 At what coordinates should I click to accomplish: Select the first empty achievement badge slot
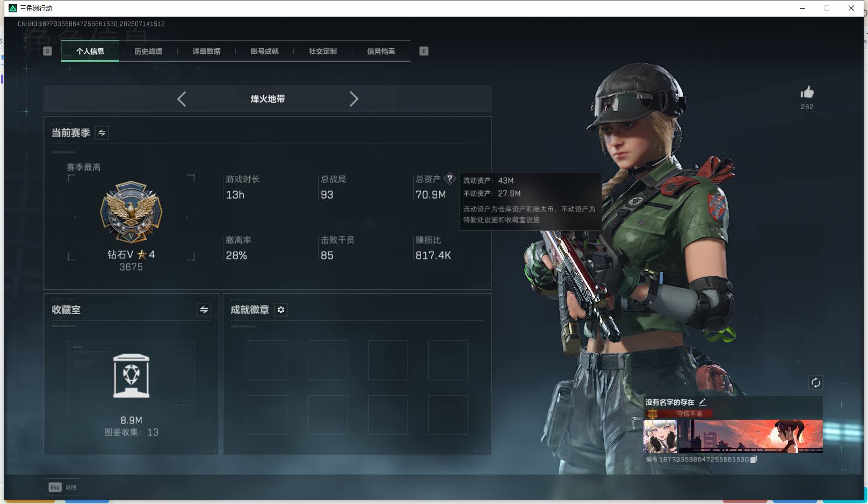267,360
